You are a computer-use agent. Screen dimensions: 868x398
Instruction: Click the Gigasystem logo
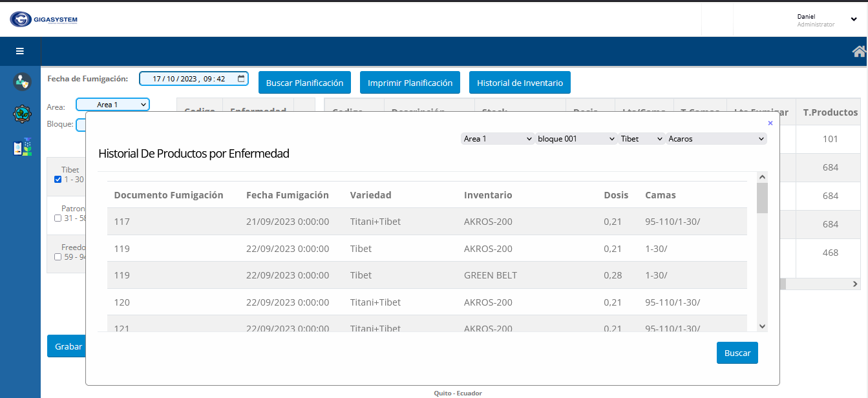(x=44, y=19)
